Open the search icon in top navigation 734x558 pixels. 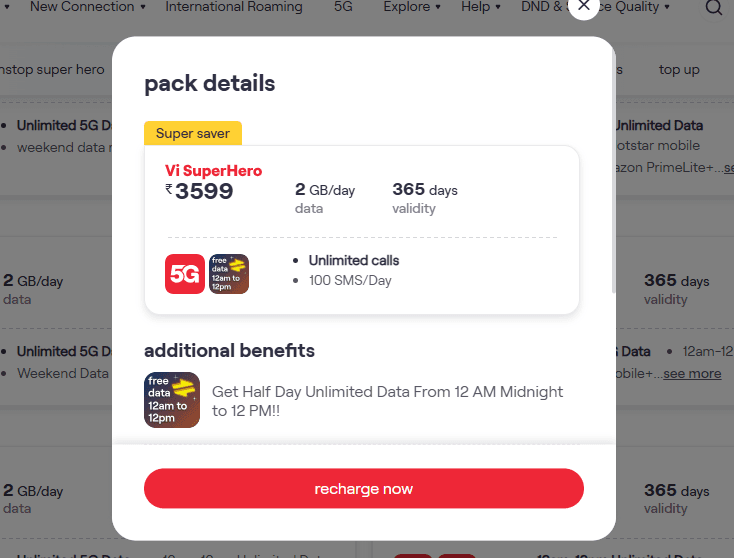713,8
